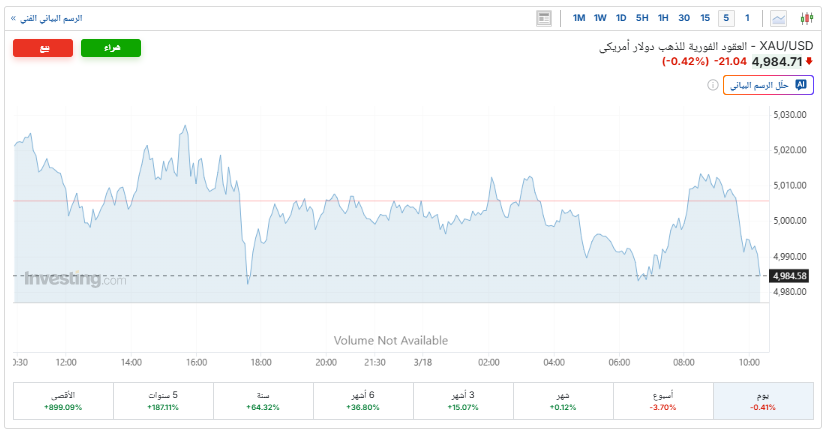Choose the 1W interval

(600, 18)
